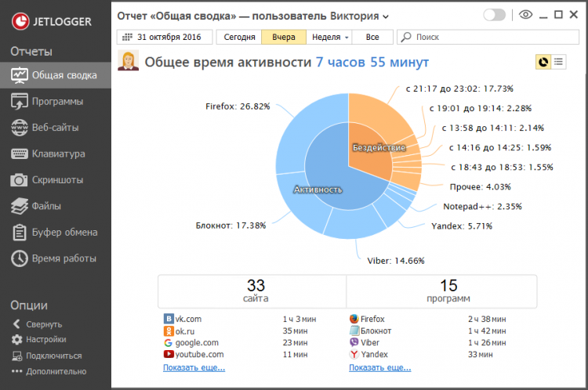Open the Веб-сайты report

56,128
